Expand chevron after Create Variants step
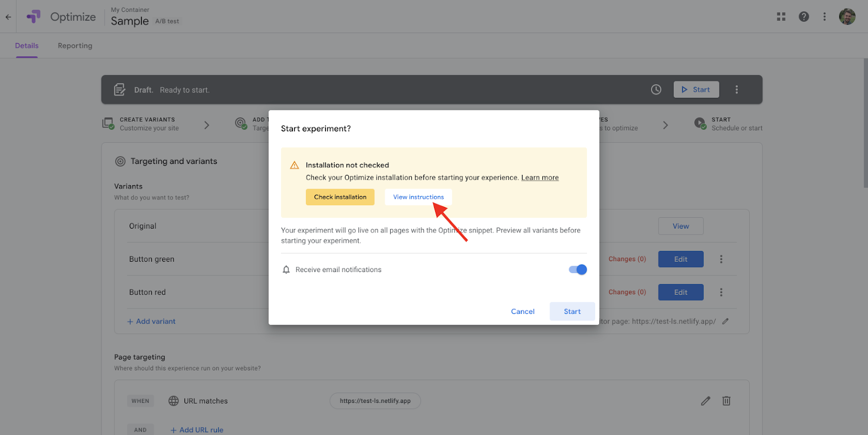This screenshot has height=435, width=868. pos(207,125)
